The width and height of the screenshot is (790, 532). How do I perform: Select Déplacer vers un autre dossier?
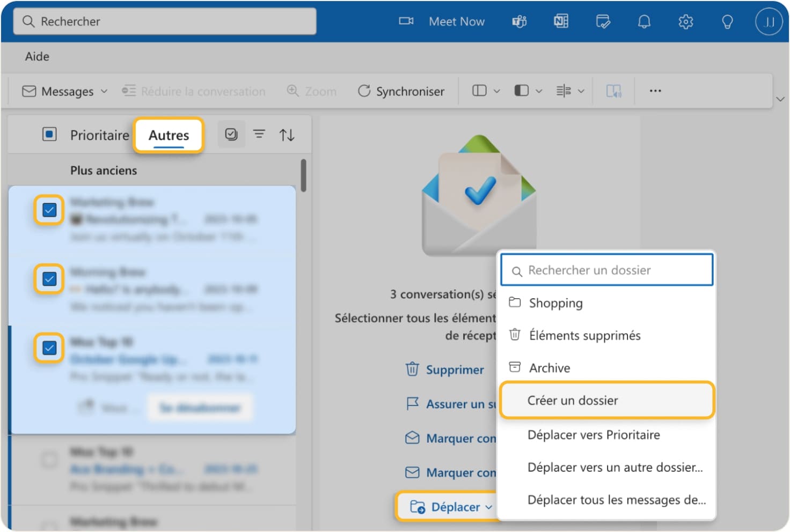(607, 467)
